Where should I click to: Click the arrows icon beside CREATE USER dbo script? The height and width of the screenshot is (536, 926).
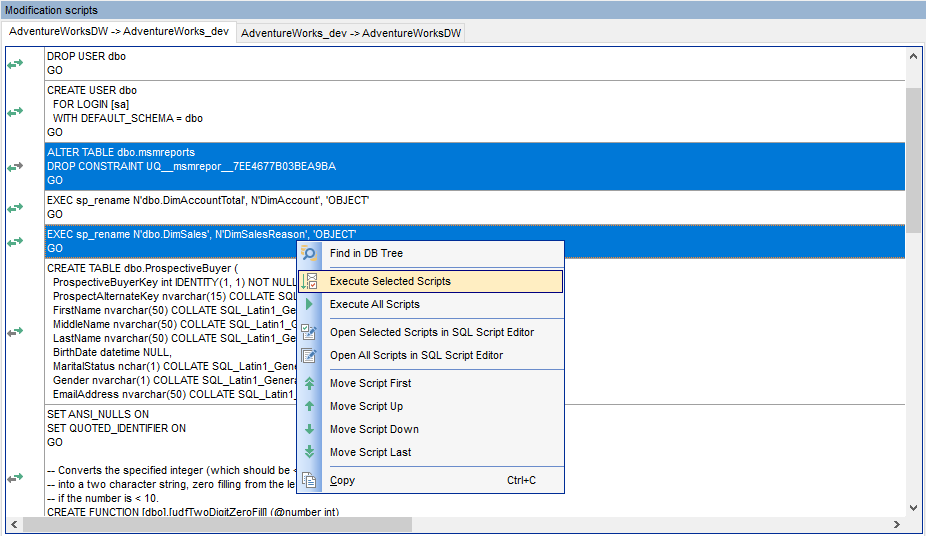pos(15,111)
